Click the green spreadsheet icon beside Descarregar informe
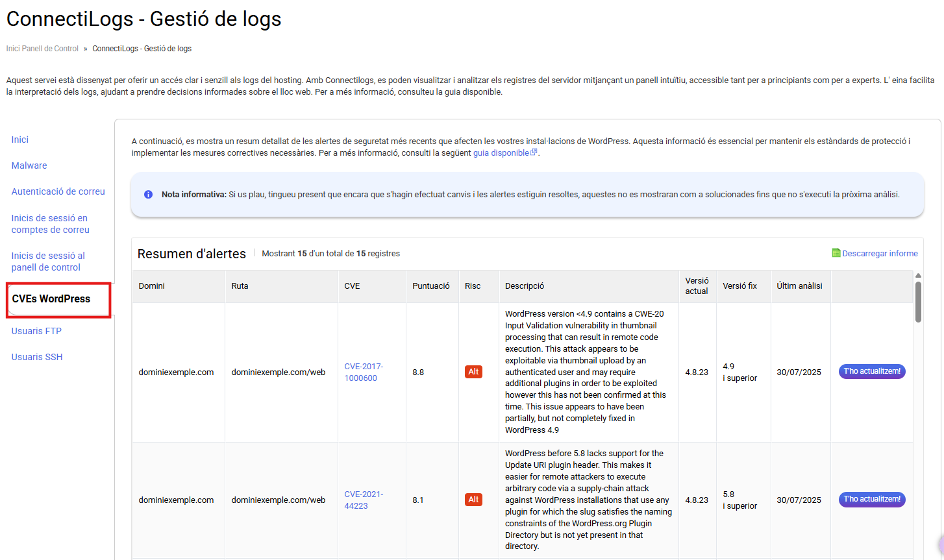Viewport: 944px width, 560px height. point(836,253)
